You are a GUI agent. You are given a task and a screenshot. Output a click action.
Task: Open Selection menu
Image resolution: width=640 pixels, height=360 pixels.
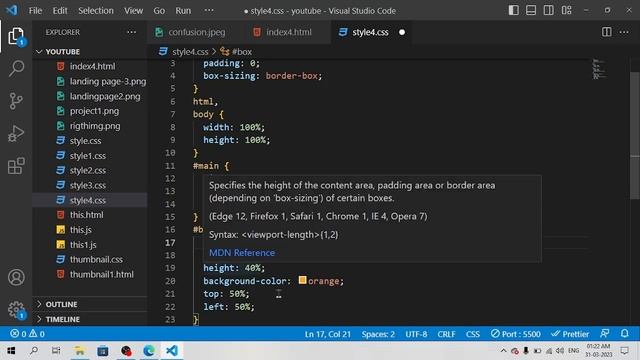96,11
